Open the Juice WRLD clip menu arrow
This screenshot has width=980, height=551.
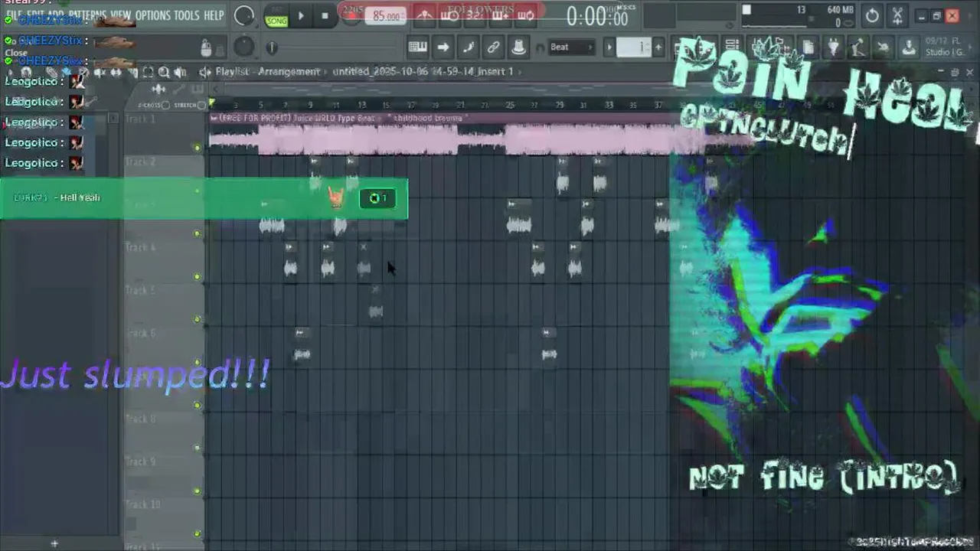click(x=214, y=118)
